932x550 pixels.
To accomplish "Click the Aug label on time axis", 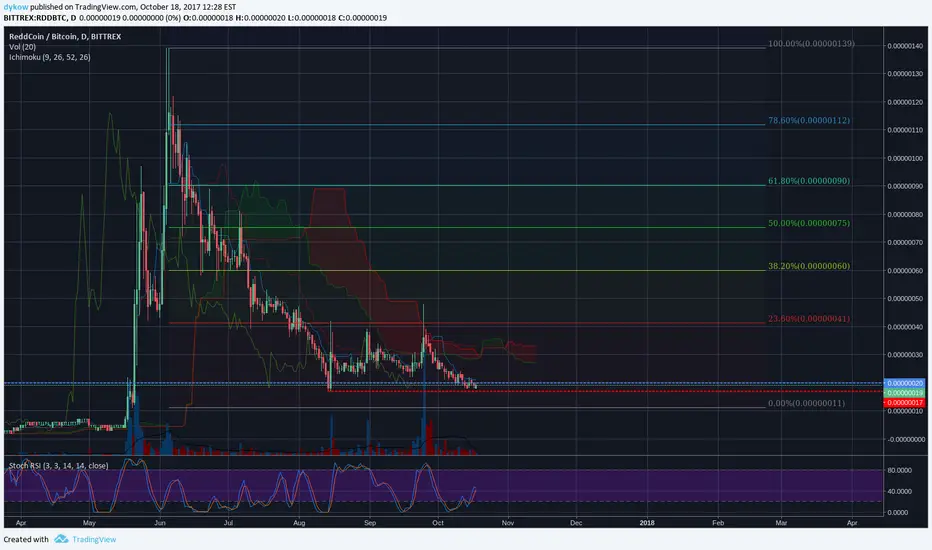I will (299, 523).
